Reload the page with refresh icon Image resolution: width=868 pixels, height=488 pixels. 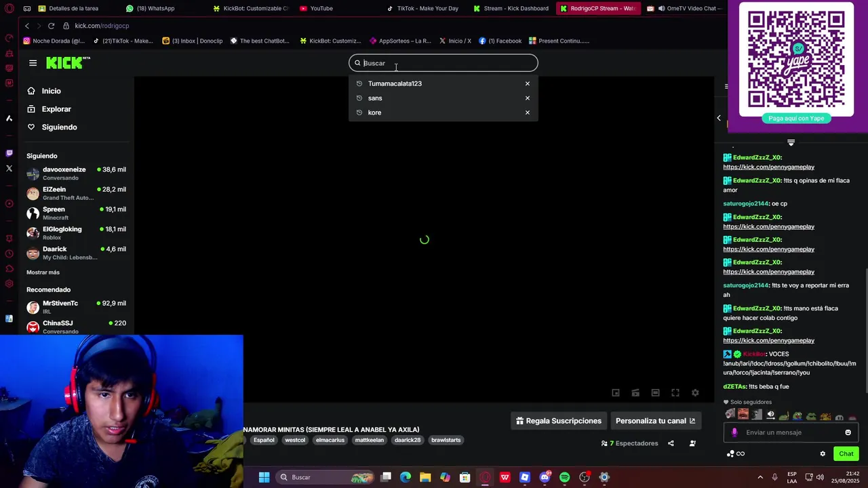pyautogui.click(x=51, y=26)
